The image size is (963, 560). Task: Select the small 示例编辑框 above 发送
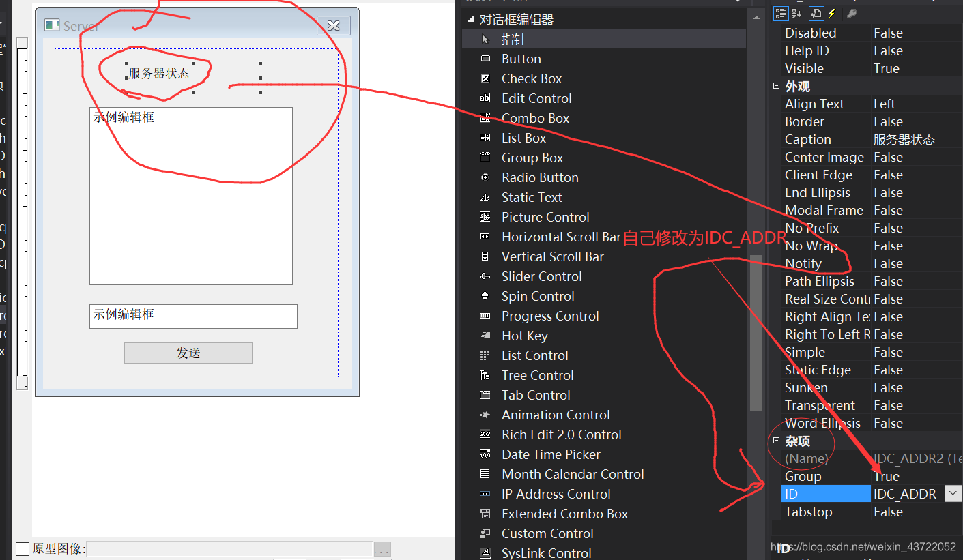pos(193,316)
